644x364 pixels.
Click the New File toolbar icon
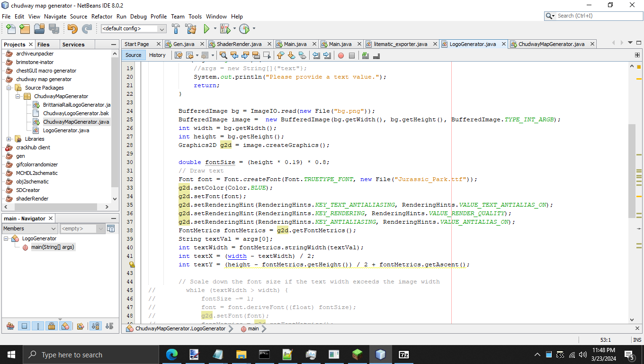click(x=10, y=29)
